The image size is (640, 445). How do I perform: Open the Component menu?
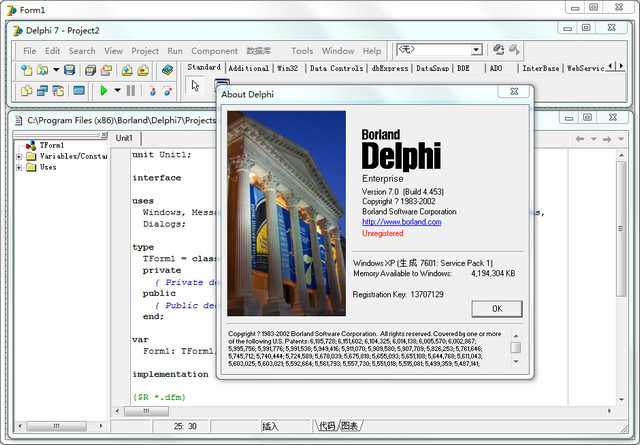pos(214,51)
